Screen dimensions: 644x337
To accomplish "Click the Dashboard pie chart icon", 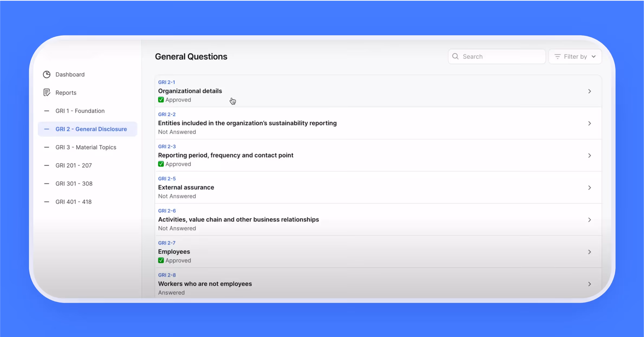I will tap(47, 75).
